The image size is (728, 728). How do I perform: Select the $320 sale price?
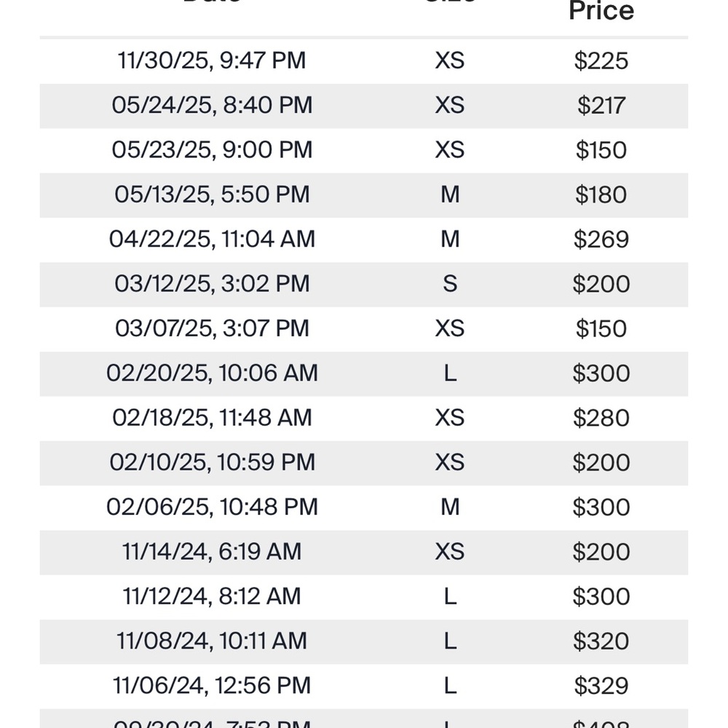coord(601,641)
